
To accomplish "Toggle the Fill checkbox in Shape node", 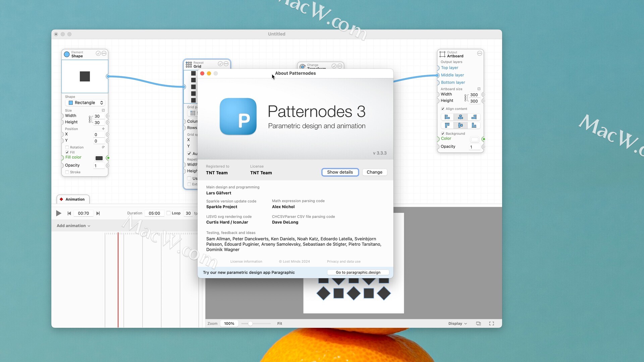I will click(67, 152).
